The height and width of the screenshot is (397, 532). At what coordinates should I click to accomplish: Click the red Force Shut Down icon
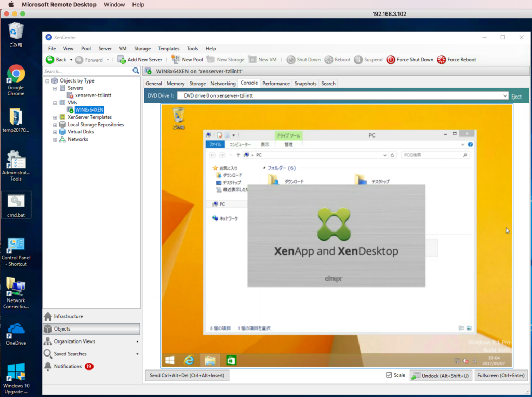click(x=391, y=60)
